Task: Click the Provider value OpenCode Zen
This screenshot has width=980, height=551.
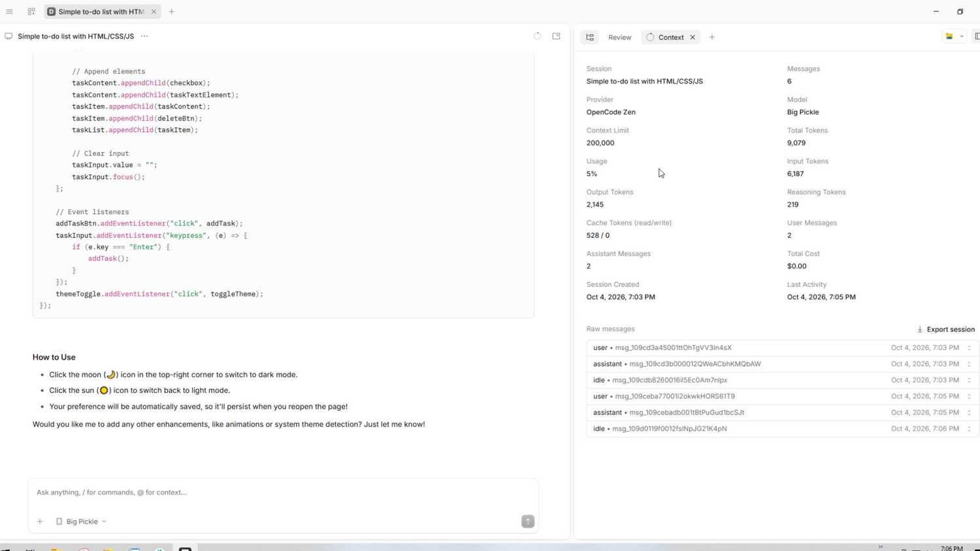Action: click(611, 112)
